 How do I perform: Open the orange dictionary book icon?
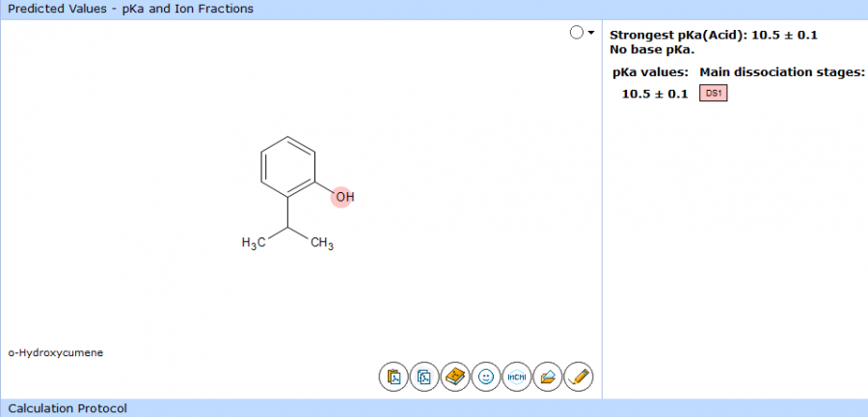pos(455,377)
